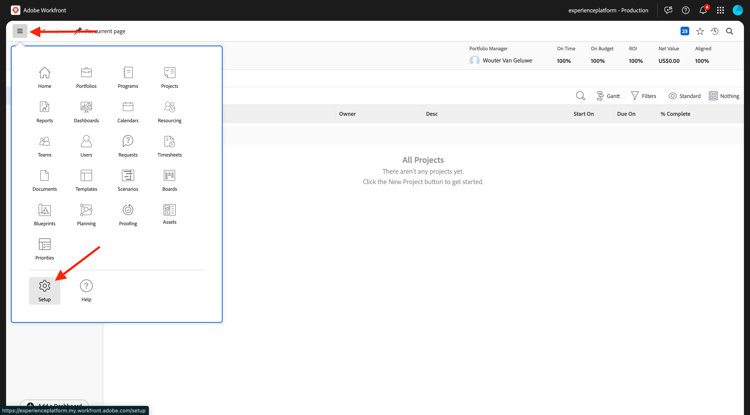The height and width of the screenshot is (415, 750).
Task: Click the experienceplatform - Production label
Action: coord(608,10)
